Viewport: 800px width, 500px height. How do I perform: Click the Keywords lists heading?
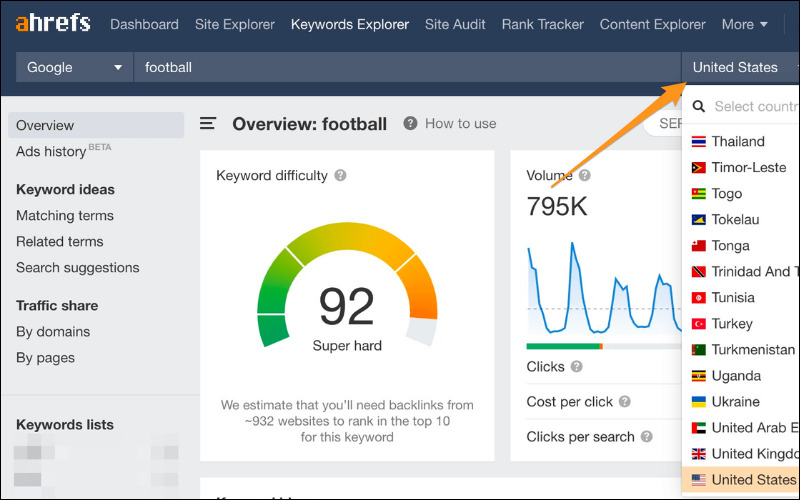[x=65, y=424]
